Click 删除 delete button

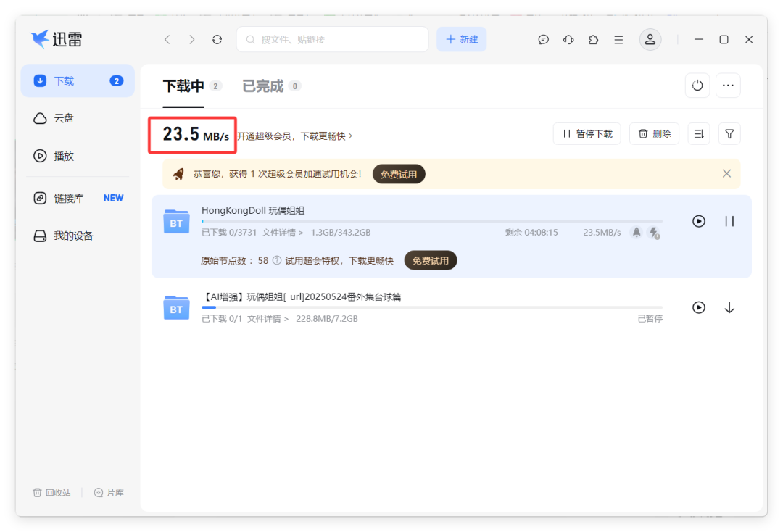pos(654,134)
